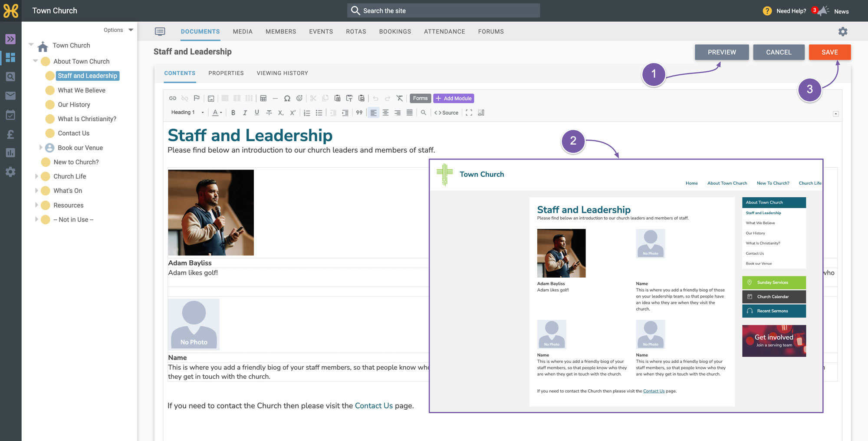
Task: Insert a link with the link icon
Action: click(172, 98)
